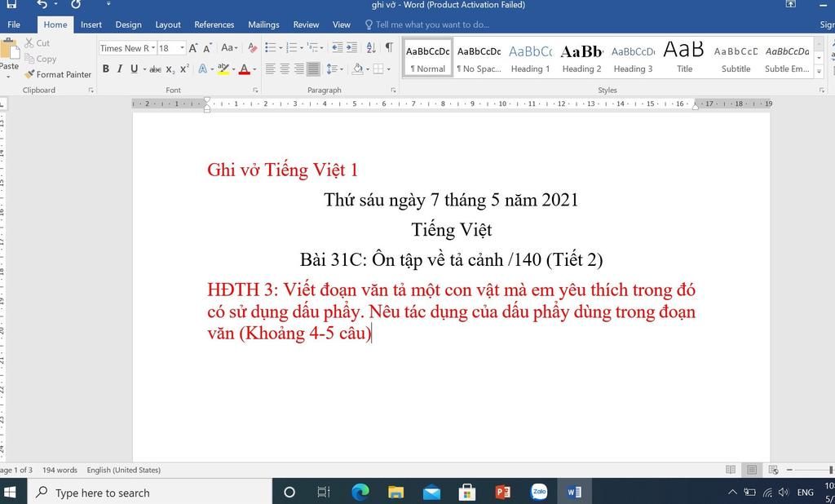
Task: Align text right
Action: pyautogui.click(x=299, y=69)
